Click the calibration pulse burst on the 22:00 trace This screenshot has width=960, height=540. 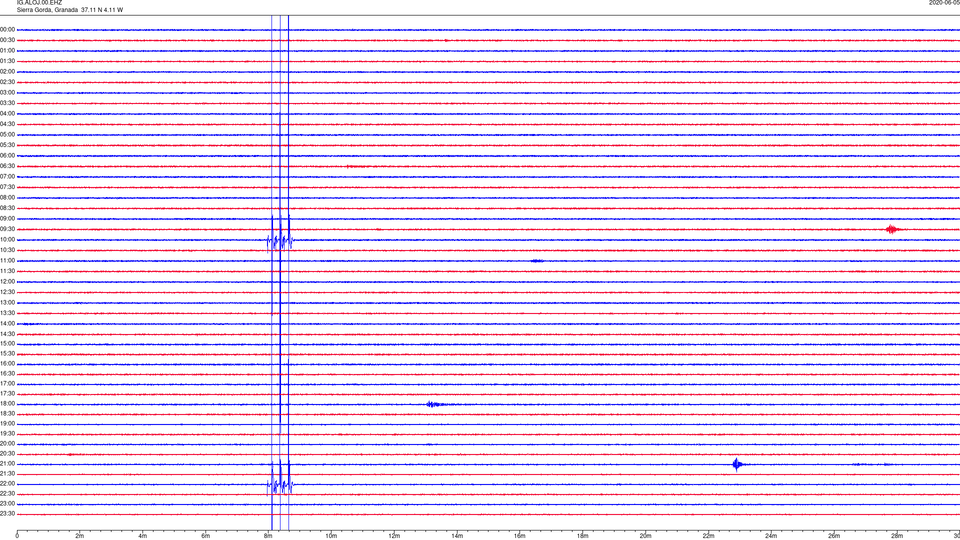(x=280, y=486)
